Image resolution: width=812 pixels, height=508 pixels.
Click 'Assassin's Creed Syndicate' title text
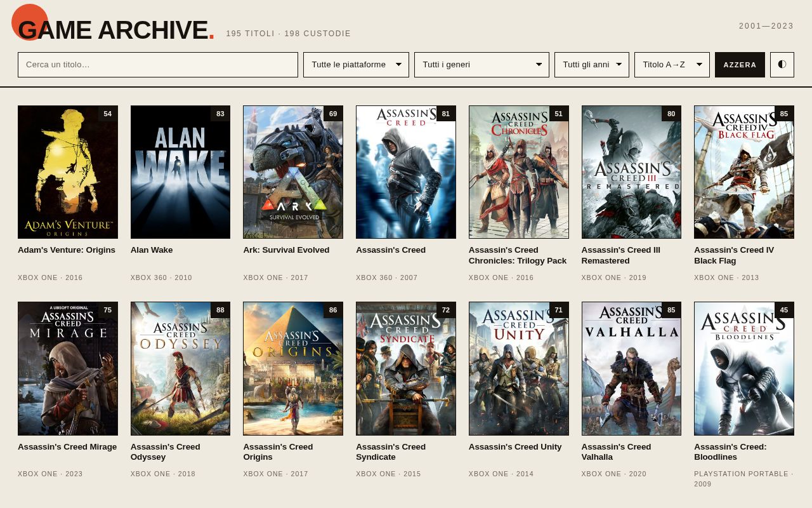[391, 452]
